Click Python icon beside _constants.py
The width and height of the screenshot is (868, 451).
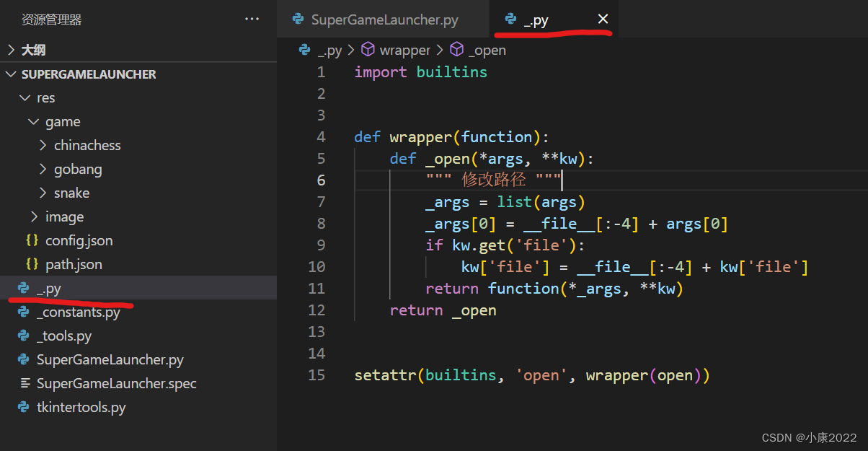pyautogui.click(x=24, y=312)
